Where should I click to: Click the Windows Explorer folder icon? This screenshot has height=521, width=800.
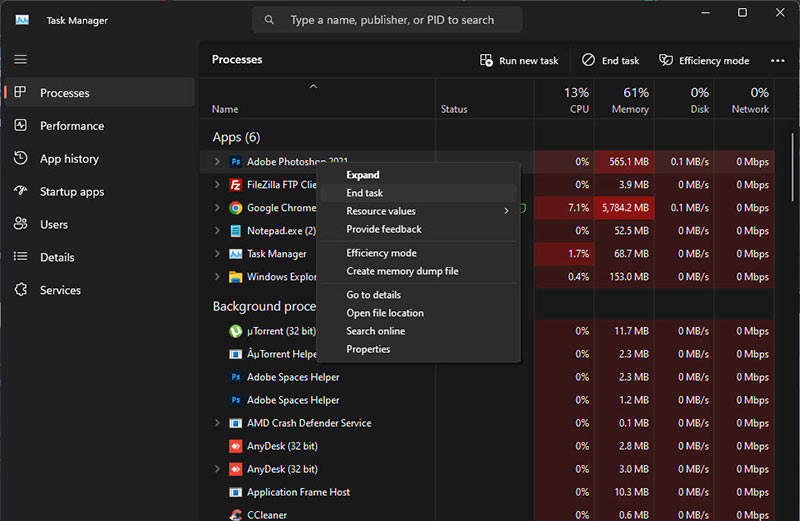point(235,277)
